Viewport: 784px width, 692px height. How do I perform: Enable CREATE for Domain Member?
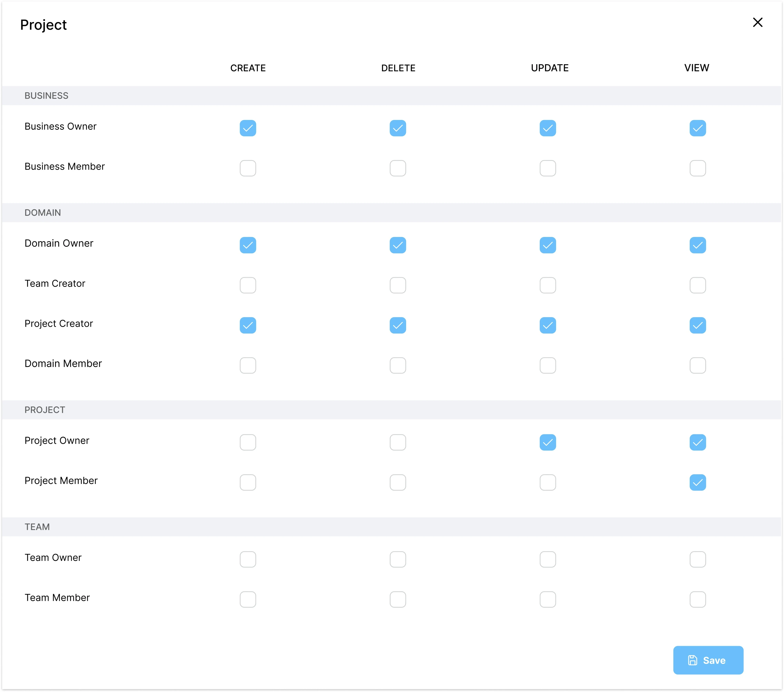(x=248, y=365)
